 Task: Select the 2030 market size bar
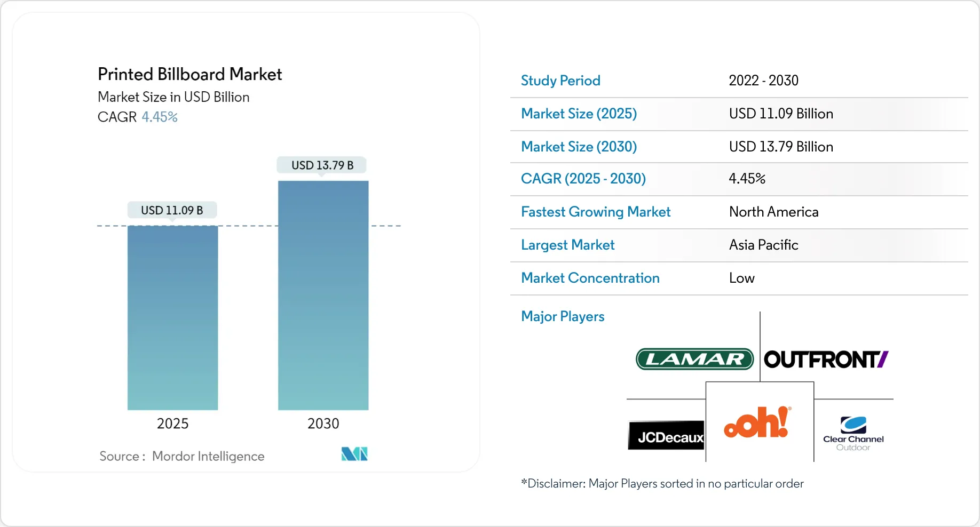[x=323, y=296]
